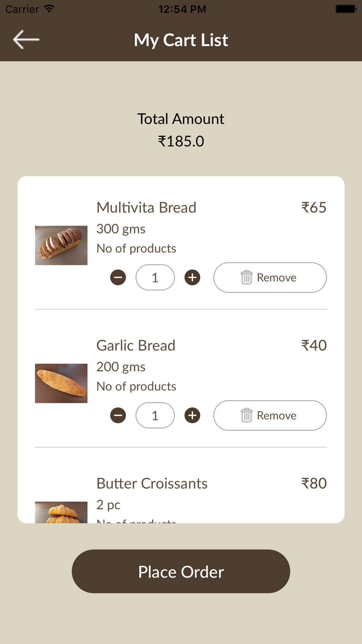The width and height of the screenshot is (362, 644).
Task: Decrease Garlic Bread quantity with minus icon
Action: point(118,415)
